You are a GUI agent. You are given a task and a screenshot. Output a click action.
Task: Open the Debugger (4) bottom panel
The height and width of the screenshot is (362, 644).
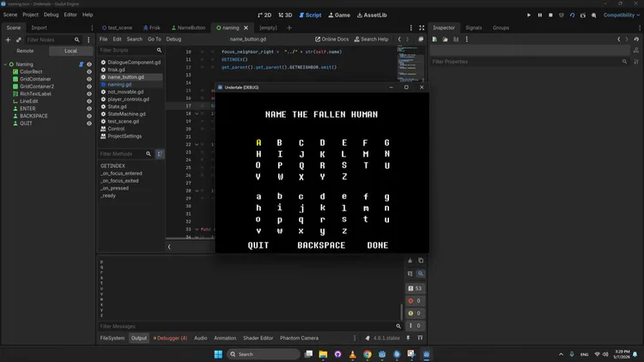pos(170,338)
